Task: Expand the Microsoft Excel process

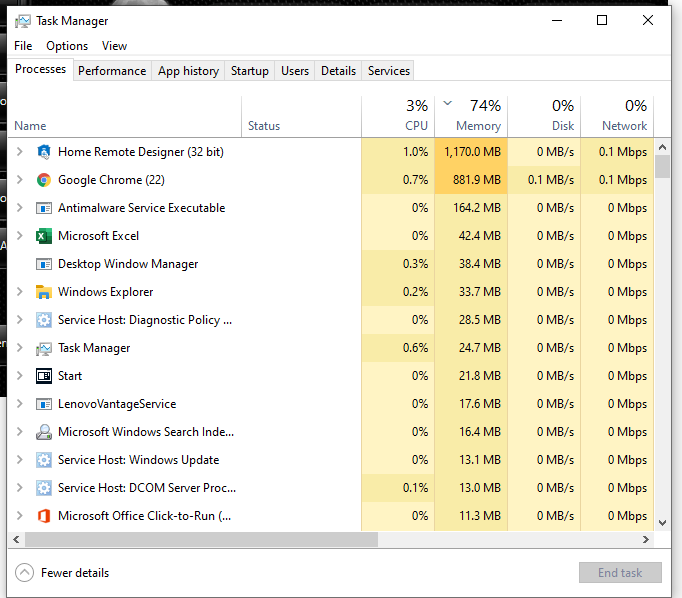Action: 20,235
